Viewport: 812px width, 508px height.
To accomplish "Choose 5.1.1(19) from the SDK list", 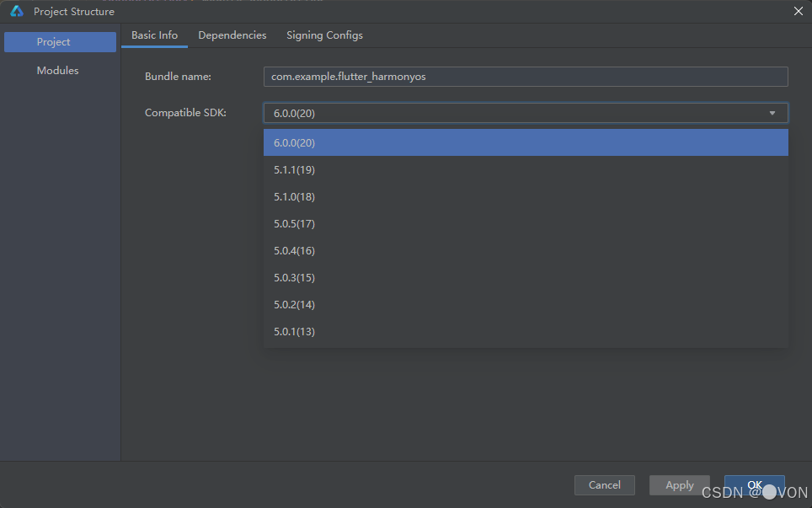I will pyautogui.click(x=526, y=169).
